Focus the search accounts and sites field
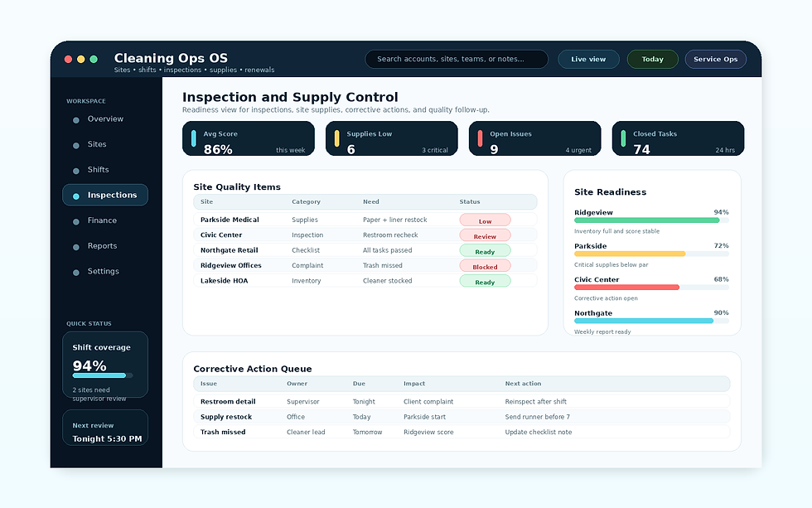This screenshot has width=812, height=508. point(457,59)
